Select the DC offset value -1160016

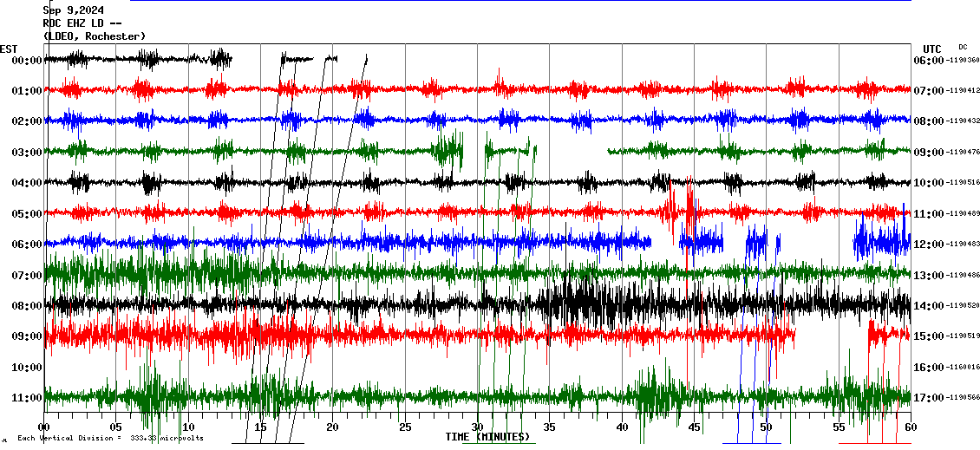[x=964, y=368]
